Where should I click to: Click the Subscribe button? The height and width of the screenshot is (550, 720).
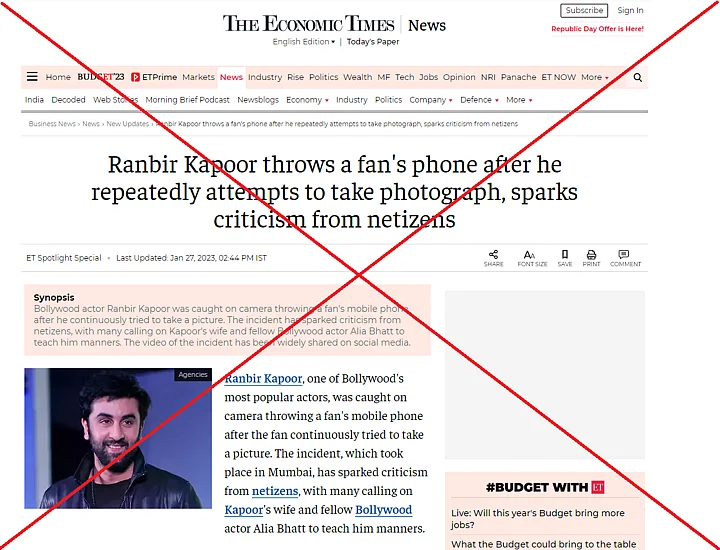(x=584, y=11)
